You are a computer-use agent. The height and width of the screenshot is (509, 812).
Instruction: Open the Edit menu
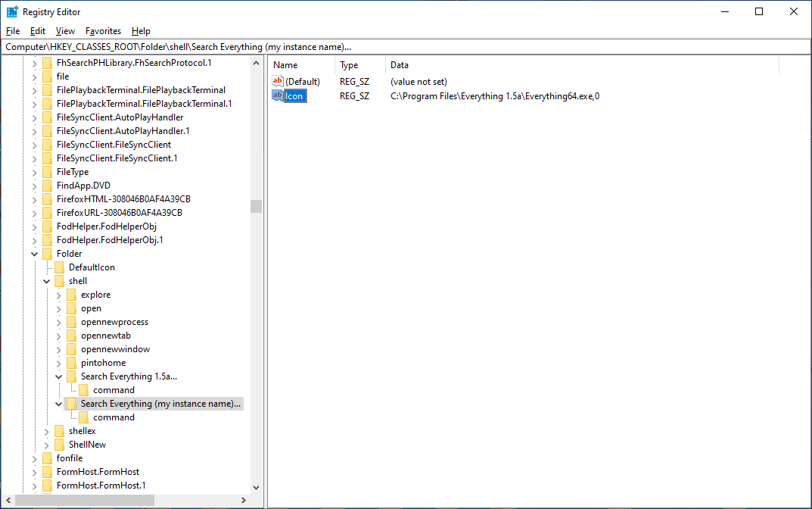37,31
